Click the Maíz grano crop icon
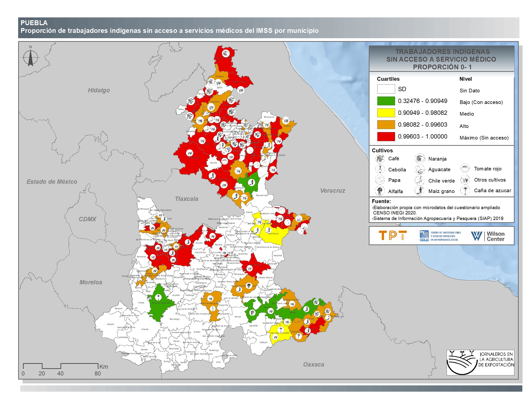 tap(420, 191)
